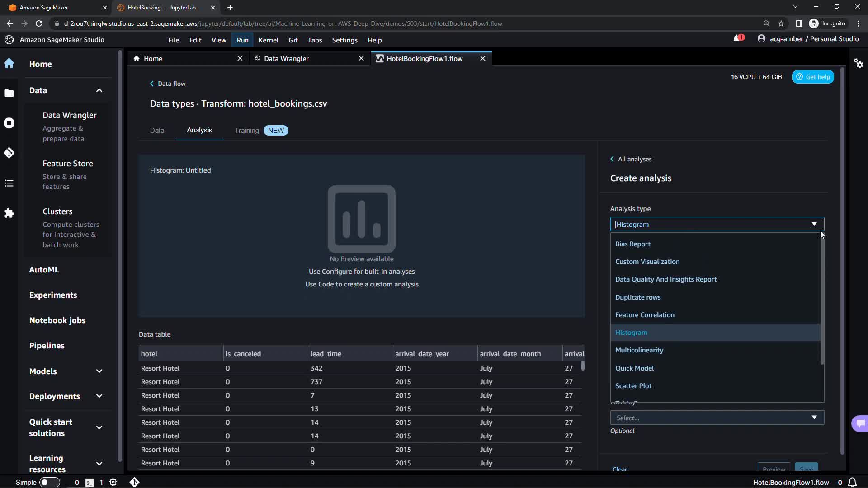Screen dimensions: 868x488
Task: Switch to the Training tab
Action: (x=247, y=131)
